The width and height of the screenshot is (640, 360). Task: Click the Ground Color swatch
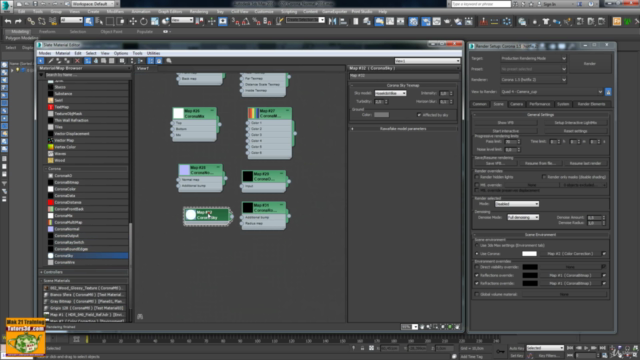pos(381,115)
